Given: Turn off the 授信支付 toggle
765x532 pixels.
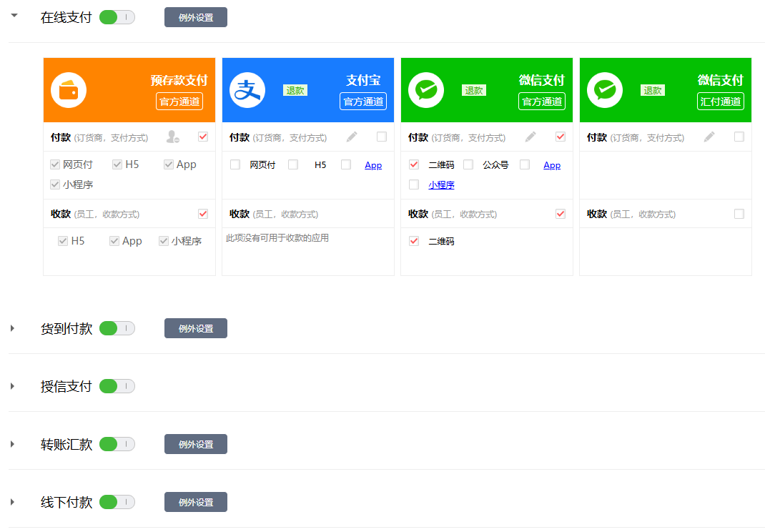Looking at the screenshot, I should point(117,385).
